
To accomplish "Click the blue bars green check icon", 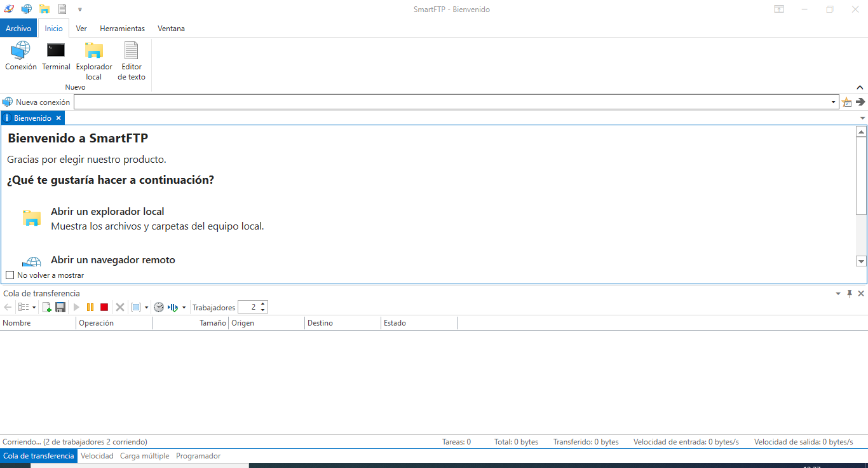I will (173, 307).
